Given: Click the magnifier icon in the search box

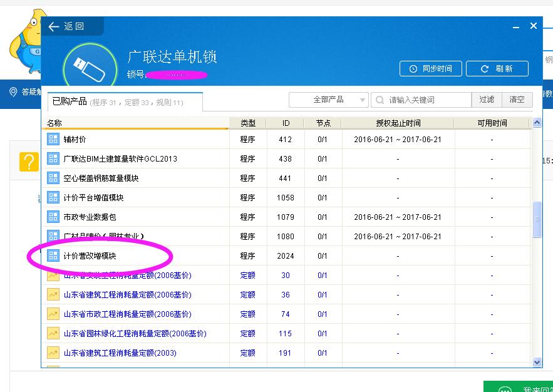Looking at the screenshot, I should [x=380, y=100].
